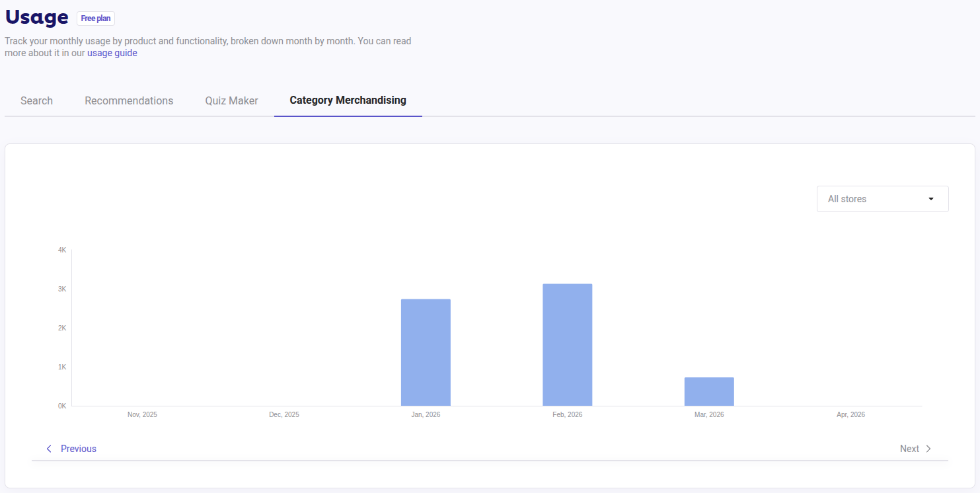Click the left chevron icon beside Previous

coord(48,448)
